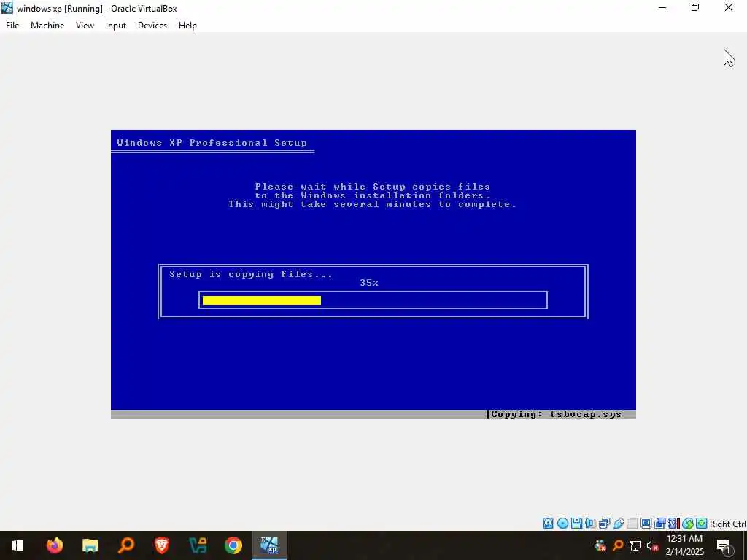
Task: Select the running Windows XP VM taskbar button
Action: click(269, 545)
